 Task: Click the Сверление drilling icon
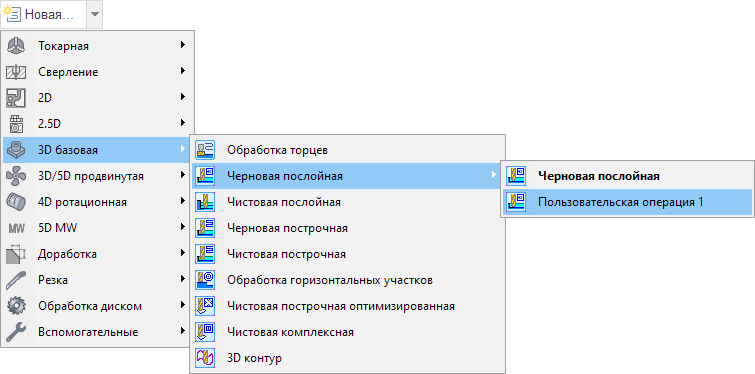coord(15,72)
